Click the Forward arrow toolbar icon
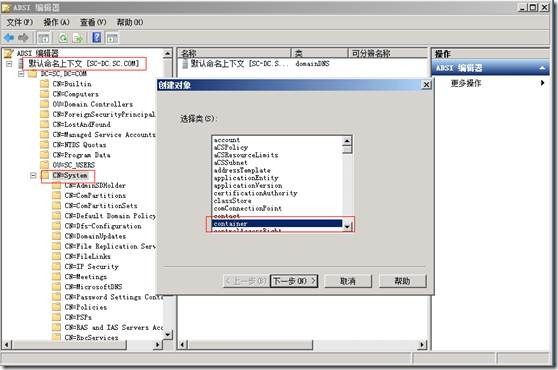Image resolution: width=558 pixels, height=370 pixels. (x=23, y=37)
